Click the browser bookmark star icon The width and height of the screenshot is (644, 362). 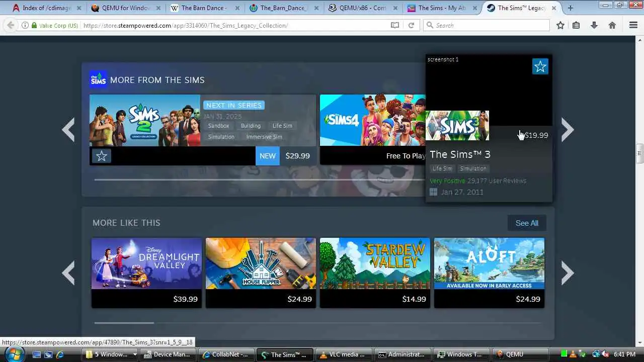pyautogui.click(x=560, y=25)
